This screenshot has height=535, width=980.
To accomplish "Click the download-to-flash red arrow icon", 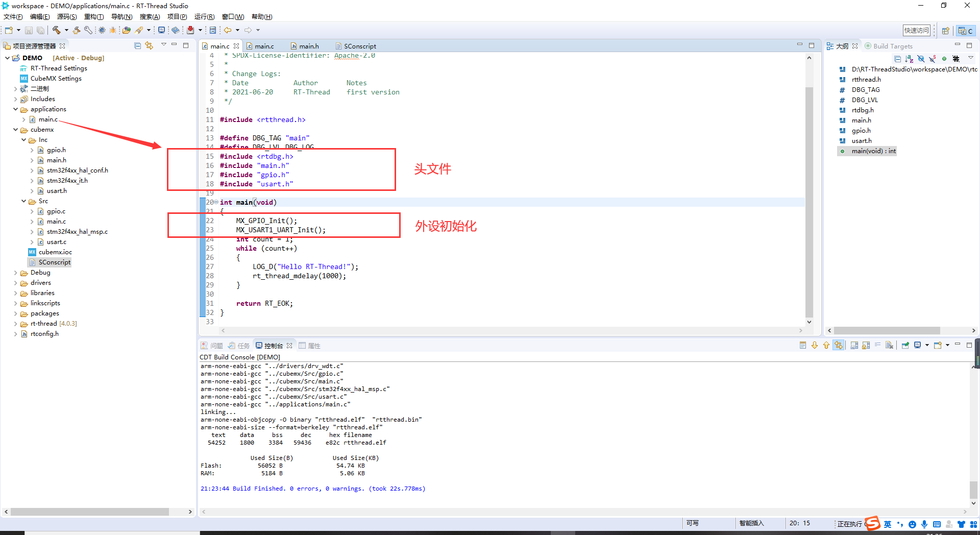I will point(190,30).
